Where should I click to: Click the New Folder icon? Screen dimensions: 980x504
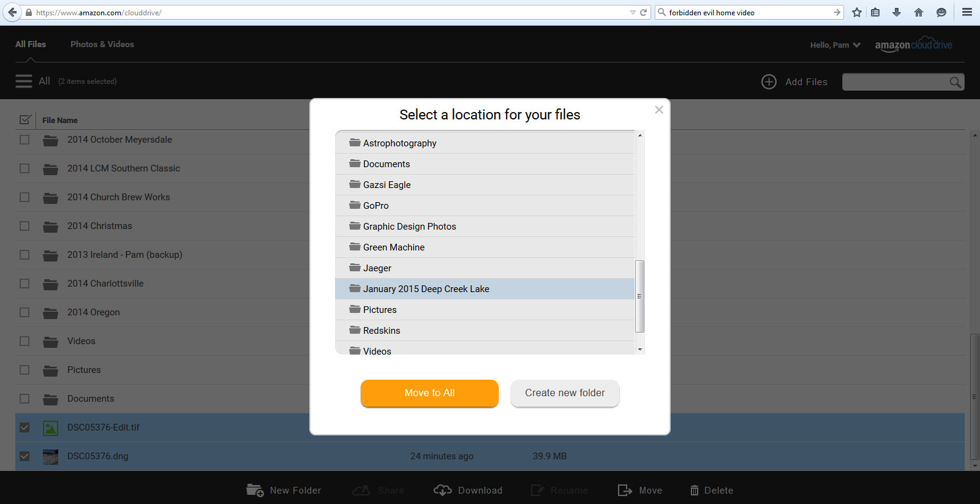255,490
